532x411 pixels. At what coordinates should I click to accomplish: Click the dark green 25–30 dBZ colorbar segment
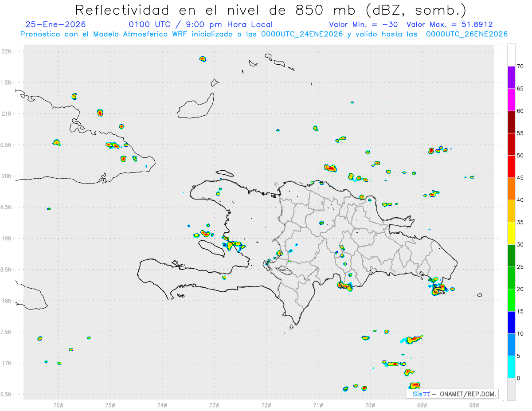(x=511, y=256)
